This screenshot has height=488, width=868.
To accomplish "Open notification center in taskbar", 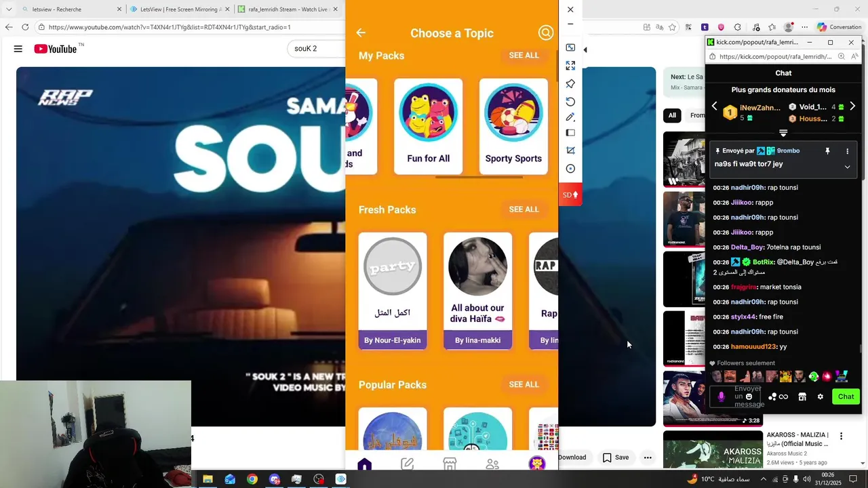I will tap(853, 479).
